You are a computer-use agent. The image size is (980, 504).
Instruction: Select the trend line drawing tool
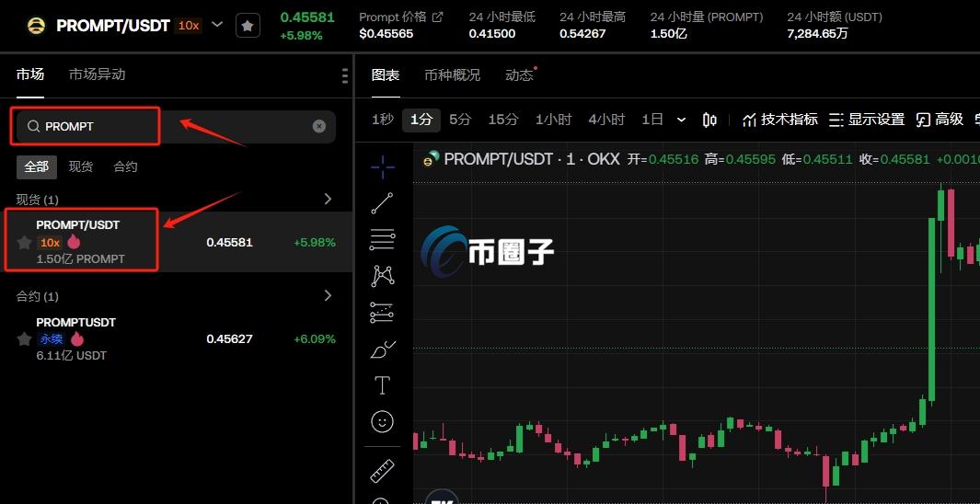(x=383, y=203)
